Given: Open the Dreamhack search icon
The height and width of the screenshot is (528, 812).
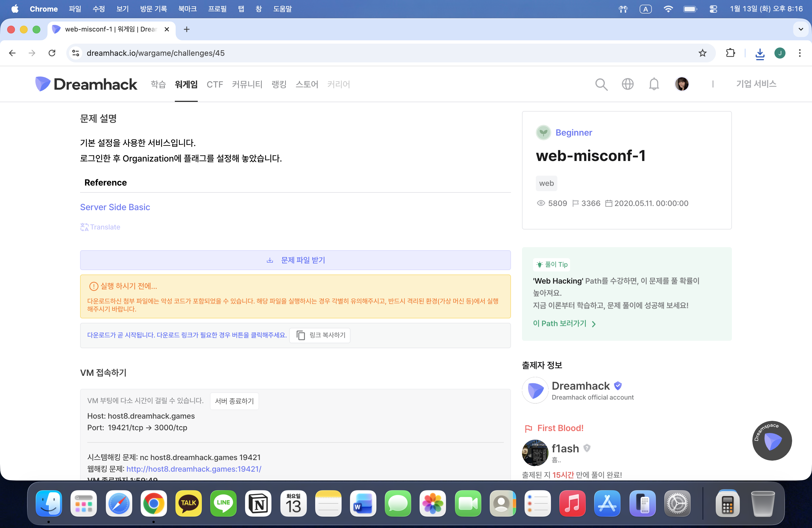Looking at the screenshot, I should click(x=601, y=84).
